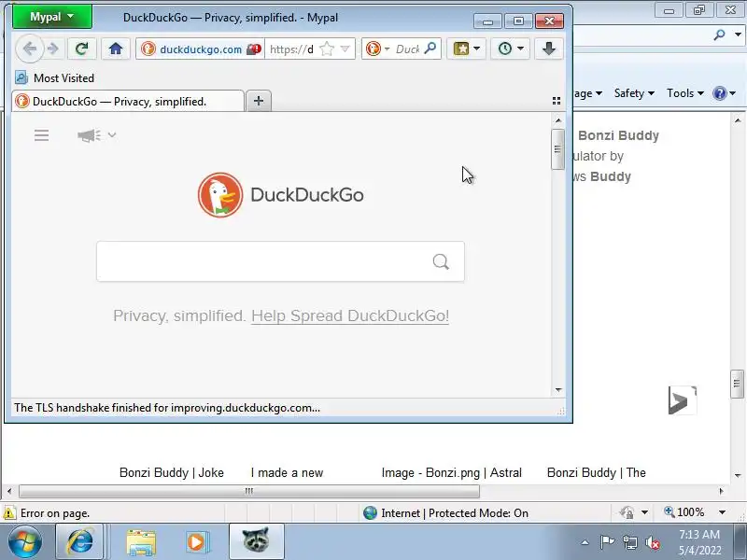Open the downloads arrow button
Viewport: 747px width, 560px height.
tap(549, 49)
